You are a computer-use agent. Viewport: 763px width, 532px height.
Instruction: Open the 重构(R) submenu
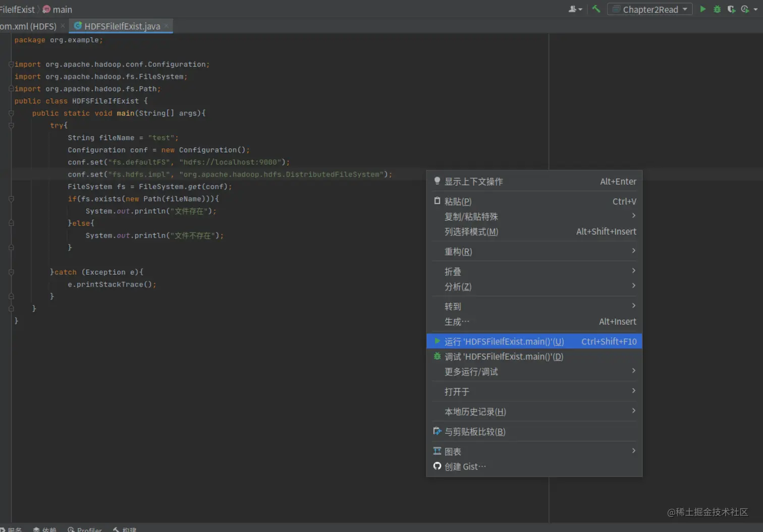click(x=534, y=252)
